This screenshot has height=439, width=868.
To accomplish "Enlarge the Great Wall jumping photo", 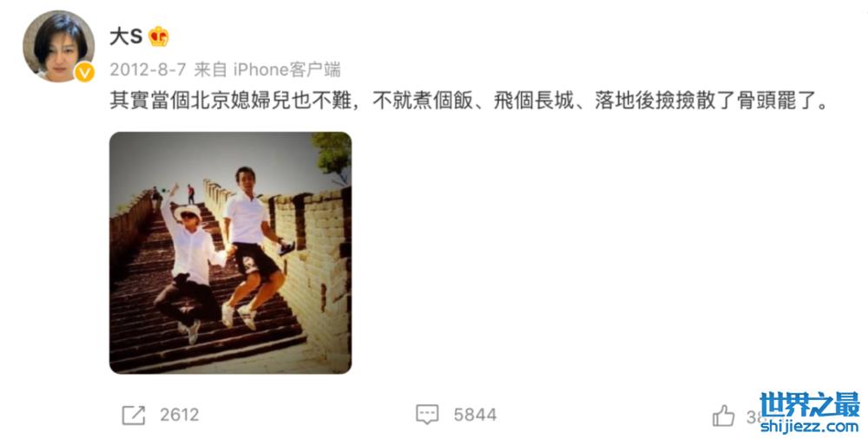I will point(230,253).
